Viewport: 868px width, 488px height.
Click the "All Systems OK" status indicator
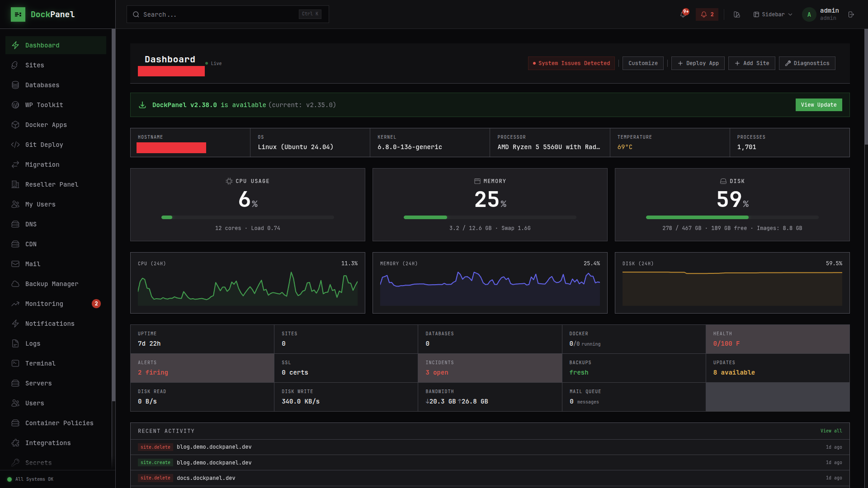coord(30,479)
